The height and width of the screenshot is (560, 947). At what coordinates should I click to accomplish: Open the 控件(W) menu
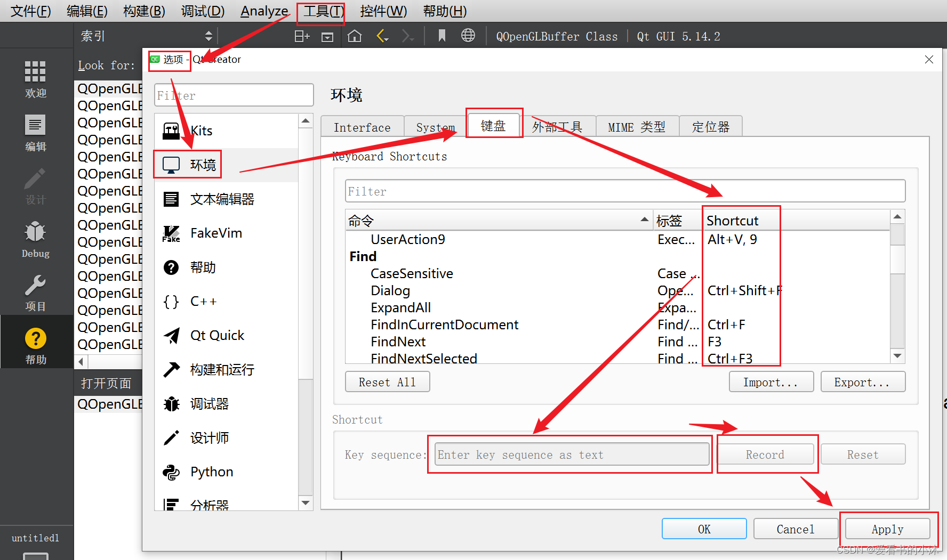tap(383, 11)
